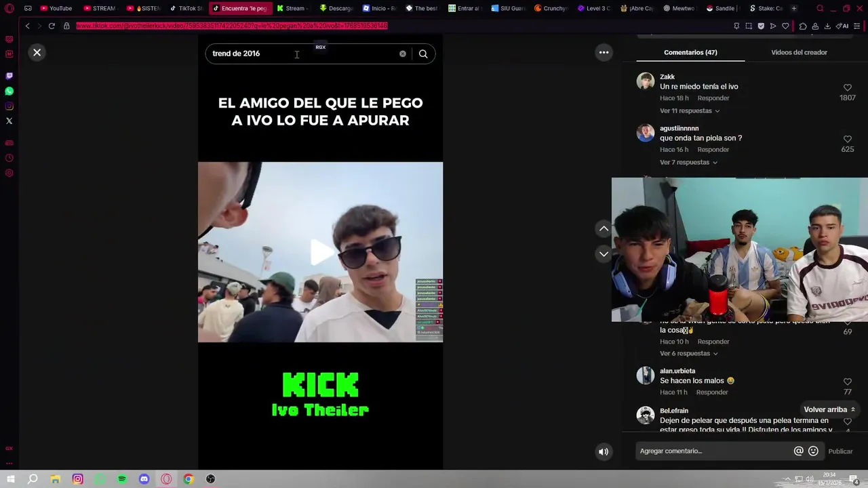Open the extensions cube icon
Screen dimensions: 868x488
coord(803,26)
